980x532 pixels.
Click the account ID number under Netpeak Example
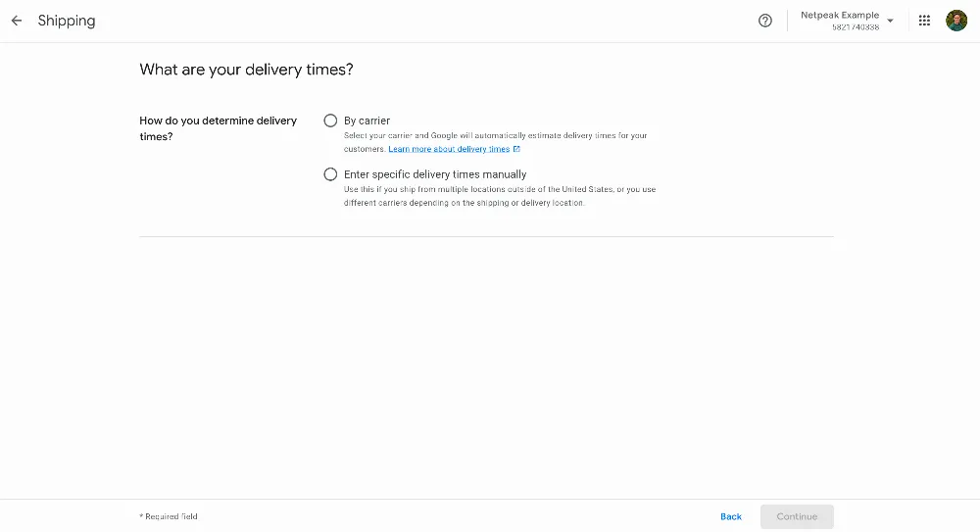point(855,27)
